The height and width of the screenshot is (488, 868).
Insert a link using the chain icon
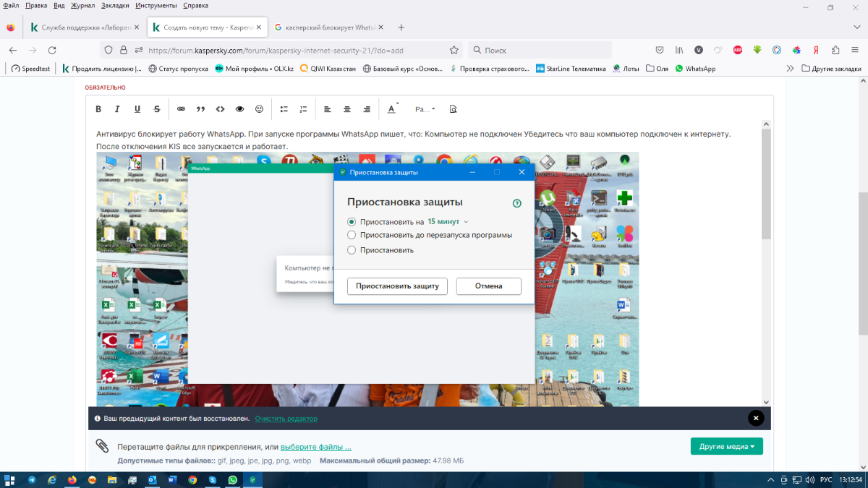pyautogui.click(x=181, y=109)
